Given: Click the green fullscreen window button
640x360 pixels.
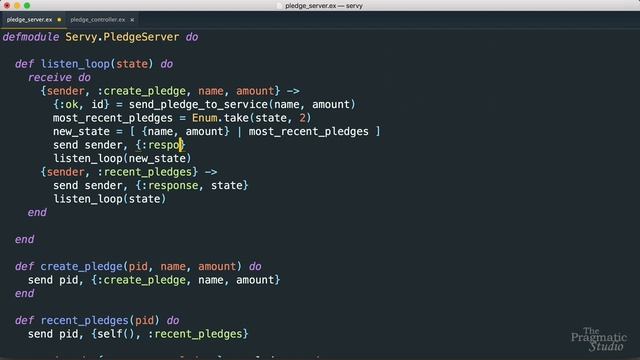Looking at the screenshot, I should pos(27,5).
